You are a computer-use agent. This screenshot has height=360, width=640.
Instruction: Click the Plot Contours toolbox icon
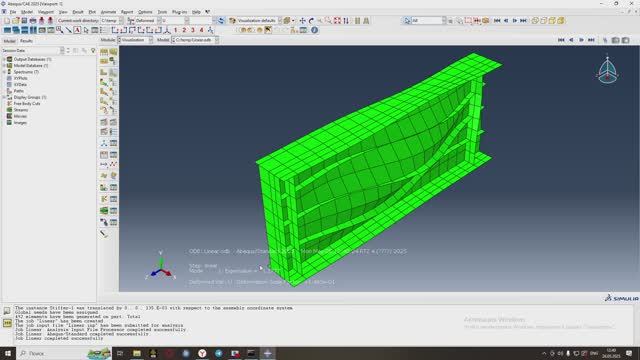click(104, 82)
